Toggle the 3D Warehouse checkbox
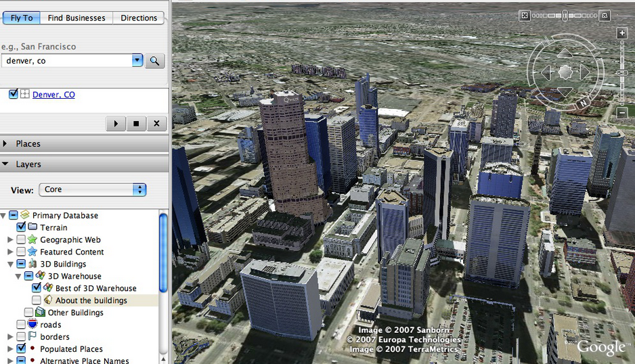Screen dimensions: 635x364 (x=28, y=276)
